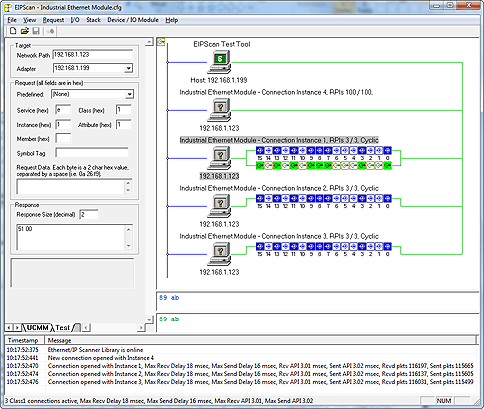The width and height of the screenshot is (484, 409).
Task: Click the left panel scroll-up arrow
Action: pos(149,42)
